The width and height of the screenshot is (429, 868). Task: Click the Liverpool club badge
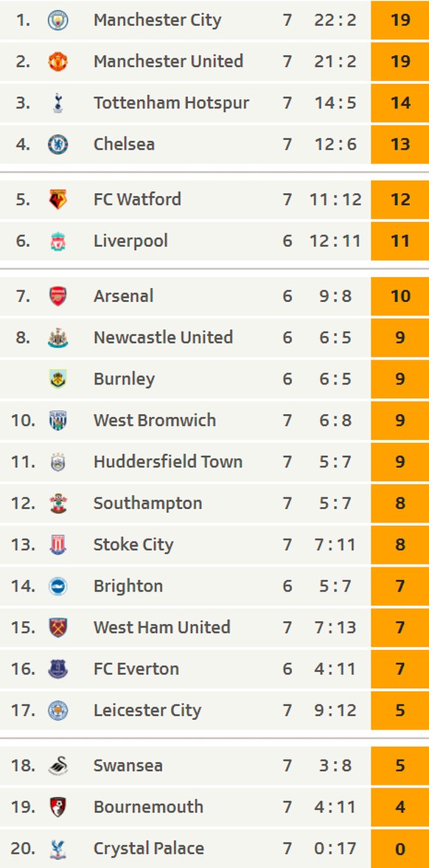coord(57,241)
